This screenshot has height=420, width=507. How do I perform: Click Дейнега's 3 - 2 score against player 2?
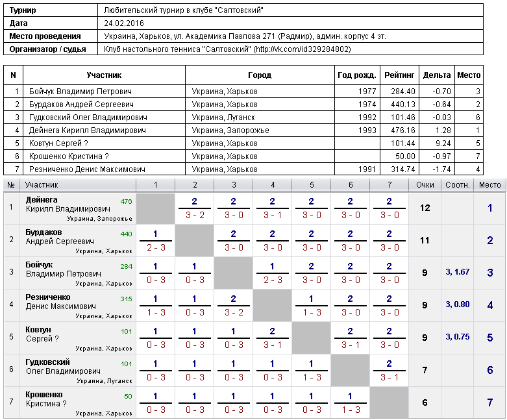[x=195, y=215]
